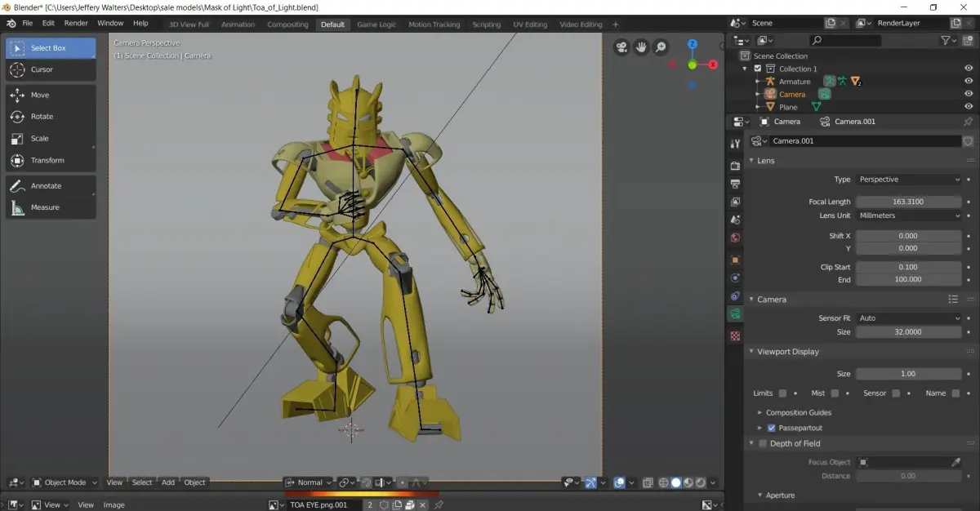Click the pan view hand icon
980x511 pixels.
(641, 47)
